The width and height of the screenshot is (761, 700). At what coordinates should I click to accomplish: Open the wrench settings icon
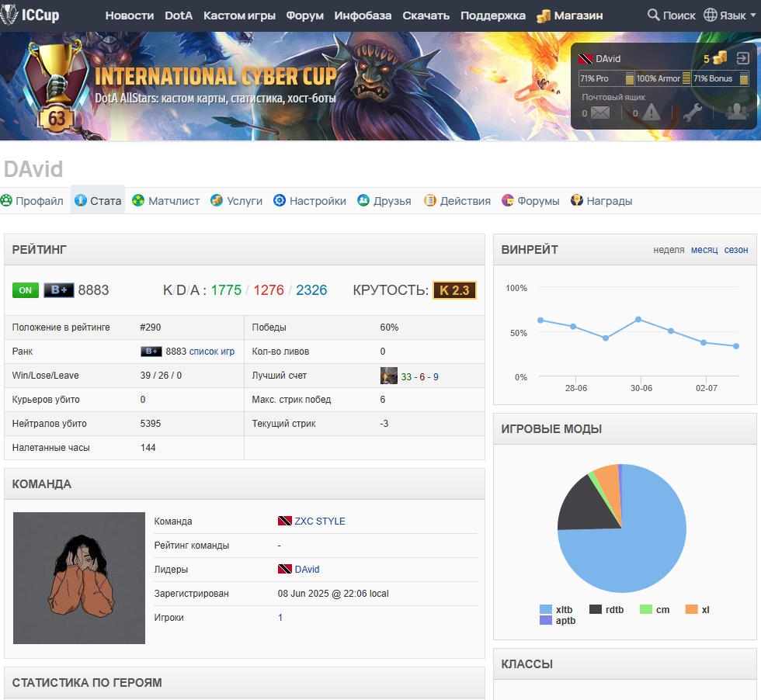[693, 113]
